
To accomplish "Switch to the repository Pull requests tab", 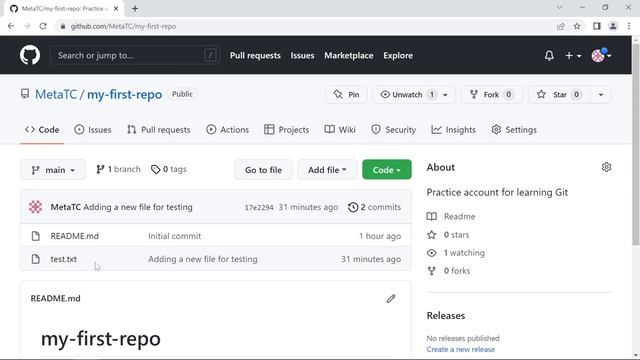I will click(x=158, y=130).
